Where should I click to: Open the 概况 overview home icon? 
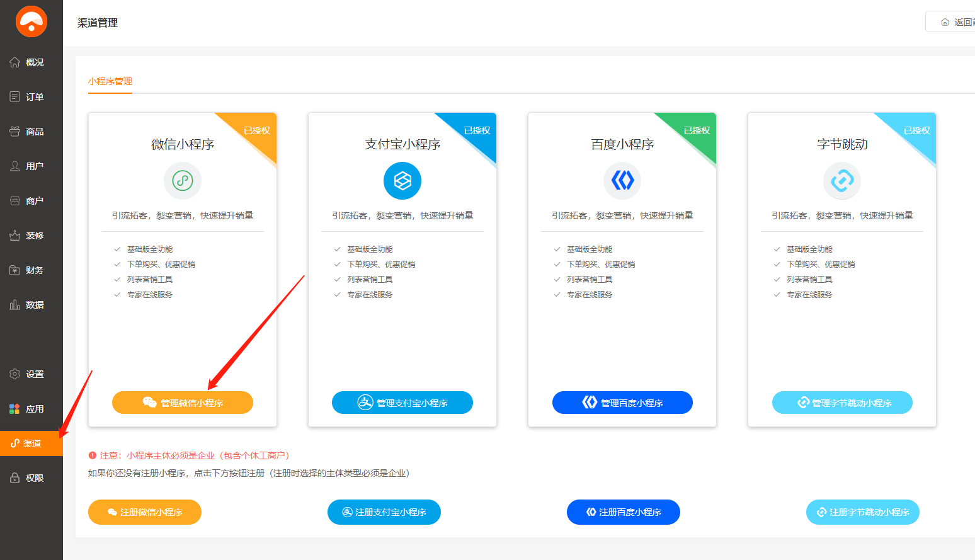tap(14, 62)
